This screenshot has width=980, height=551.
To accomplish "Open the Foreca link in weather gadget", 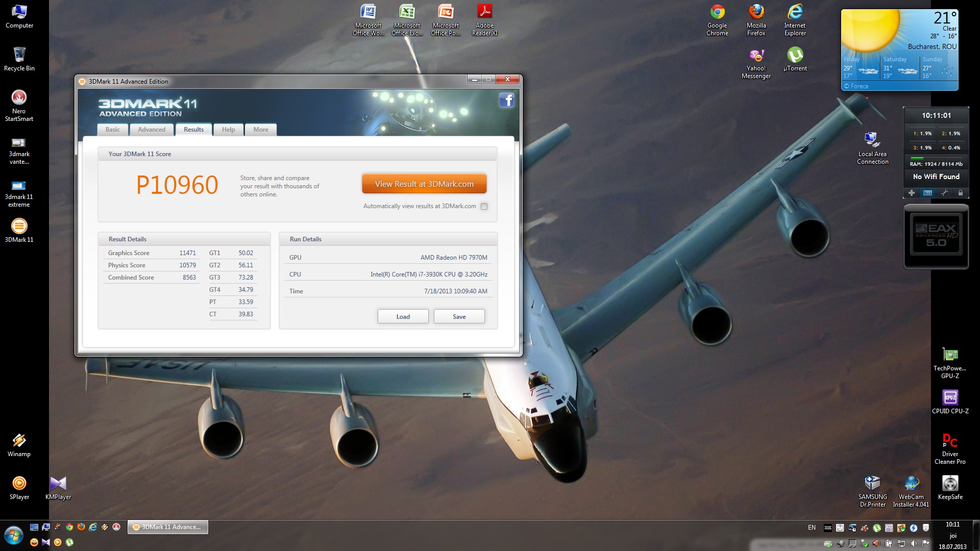I will tap(856, 86).
